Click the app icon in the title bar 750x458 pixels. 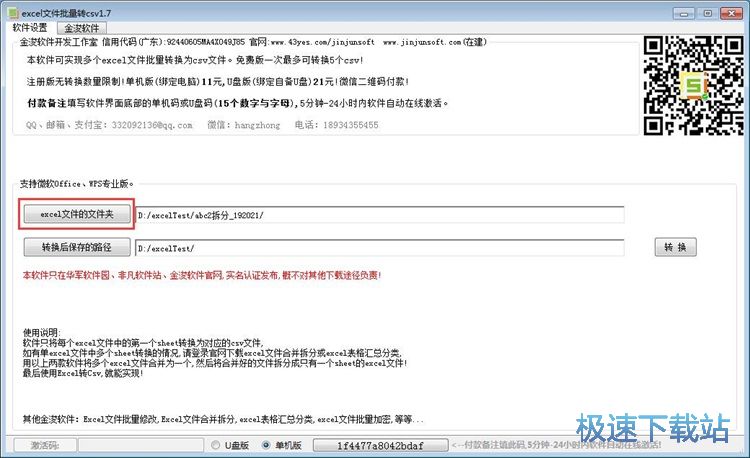click(x=13, y=13)
